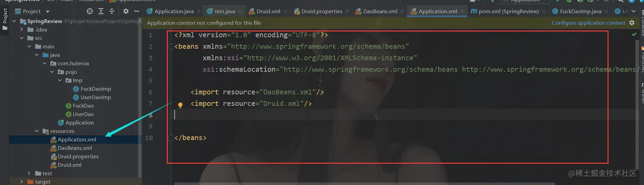Place caret on the closing </beans> tag

(190, 138)
